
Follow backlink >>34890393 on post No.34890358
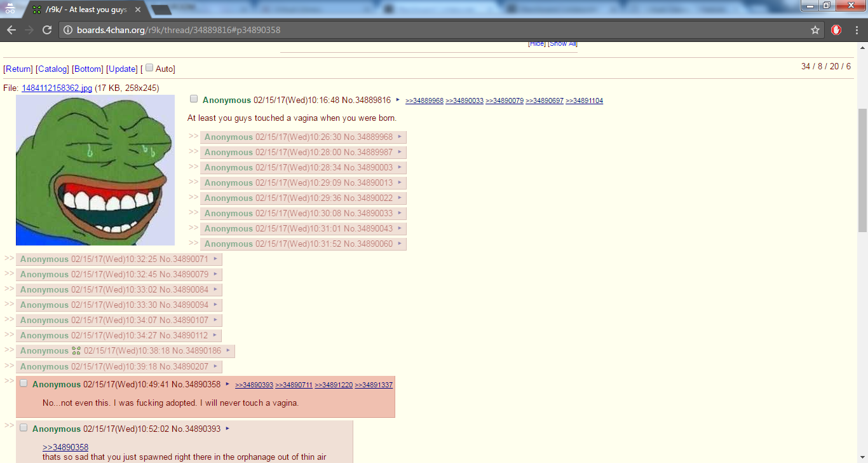[254, 385]
